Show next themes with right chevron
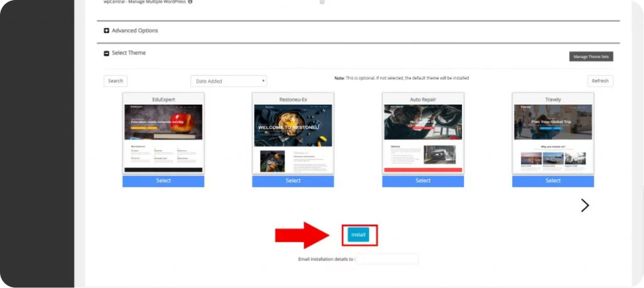644x288 pixels. 585,206
